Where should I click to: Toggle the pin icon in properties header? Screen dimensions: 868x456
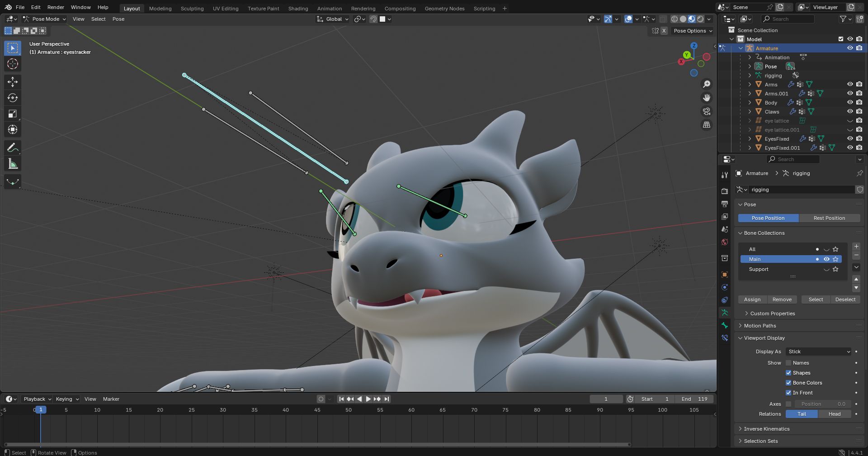click(x=859, y=173)
